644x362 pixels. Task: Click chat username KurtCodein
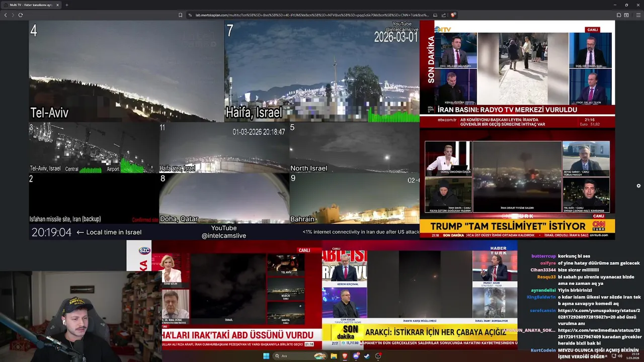point(543,350)
